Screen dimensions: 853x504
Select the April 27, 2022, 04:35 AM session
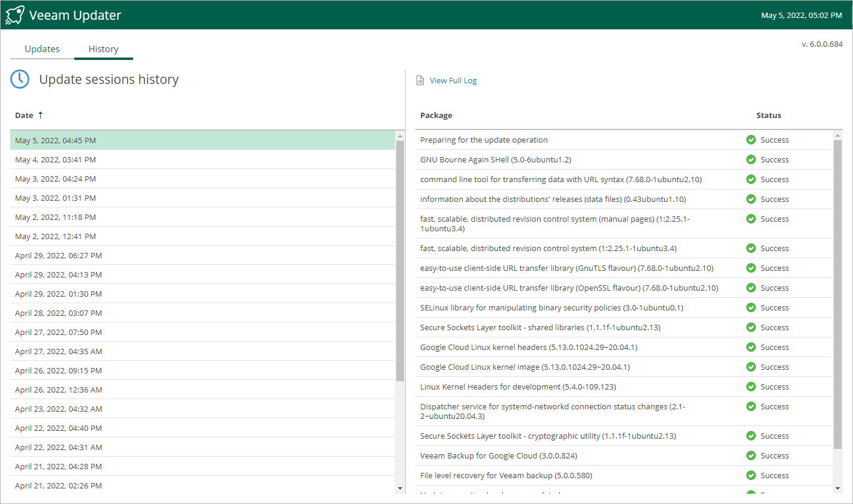(x=203, y=351)
